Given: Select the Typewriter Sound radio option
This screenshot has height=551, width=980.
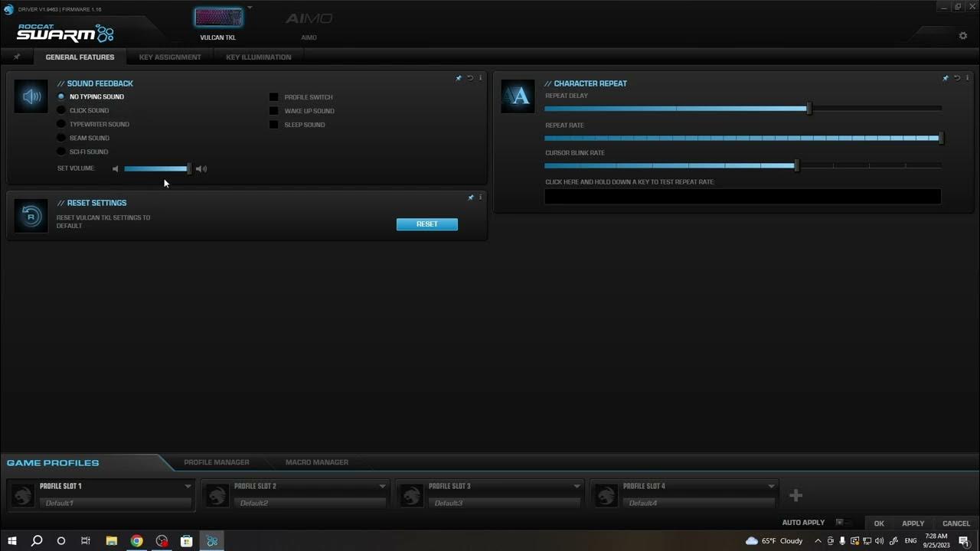Looking at the screenshot, I should click(61, 124).
